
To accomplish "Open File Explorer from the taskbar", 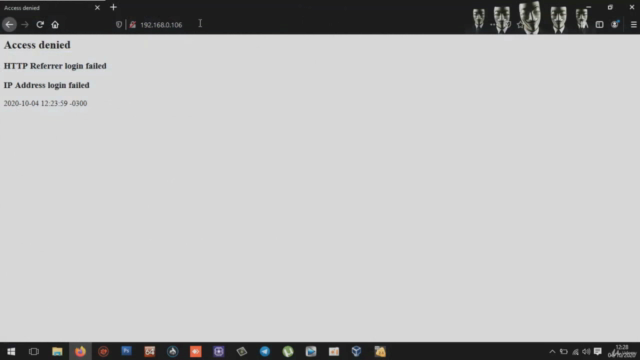I will [57, 351].
